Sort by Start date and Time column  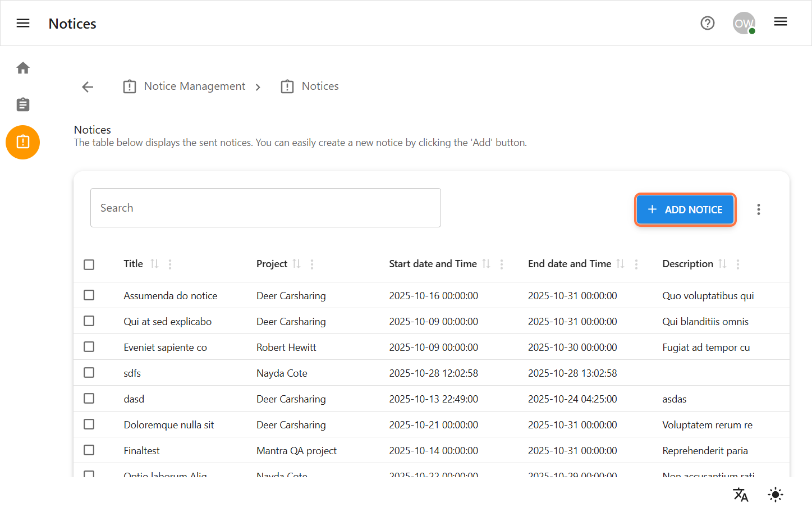coord(486,264)
